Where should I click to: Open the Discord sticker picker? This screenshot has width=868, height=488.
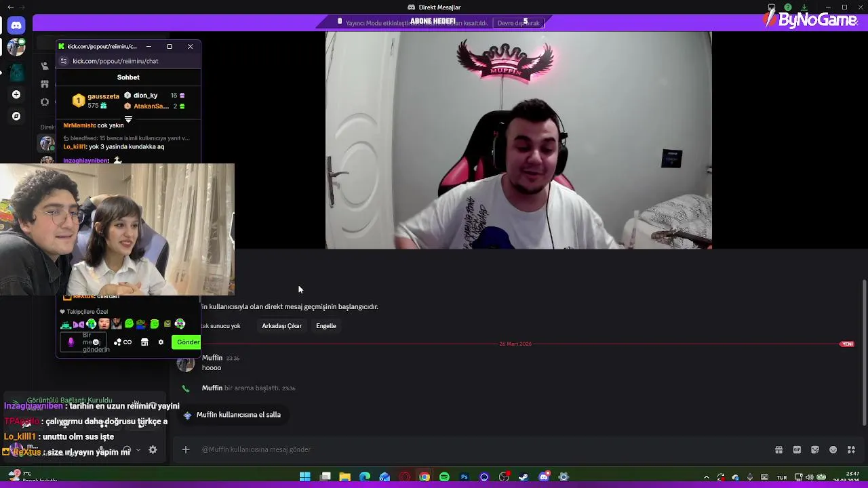pos(815,449)
